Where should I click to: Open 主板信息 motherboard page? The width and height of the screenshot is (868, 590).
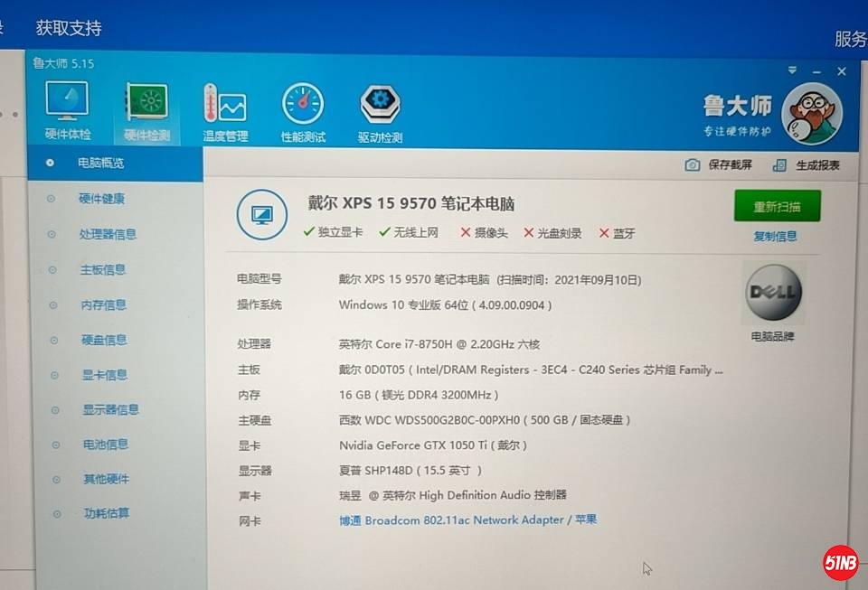103,269
